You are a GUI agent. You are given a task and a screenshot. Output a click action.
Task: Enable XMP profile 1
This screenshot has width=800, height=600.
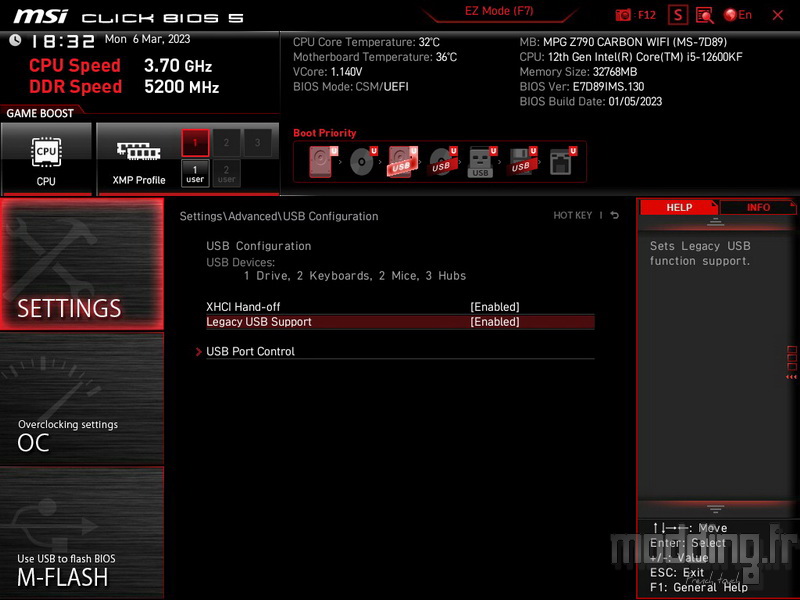[195, 143]
